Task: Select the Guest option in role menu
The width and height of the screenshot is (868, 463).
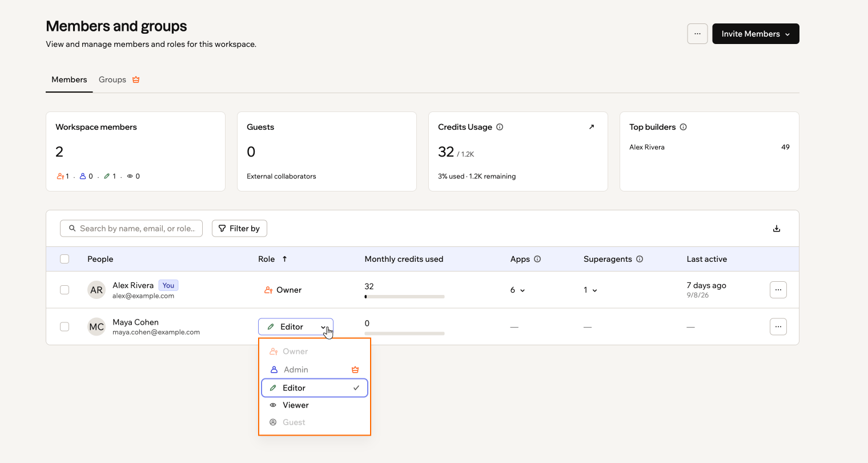Action: (x=315, y=422)
